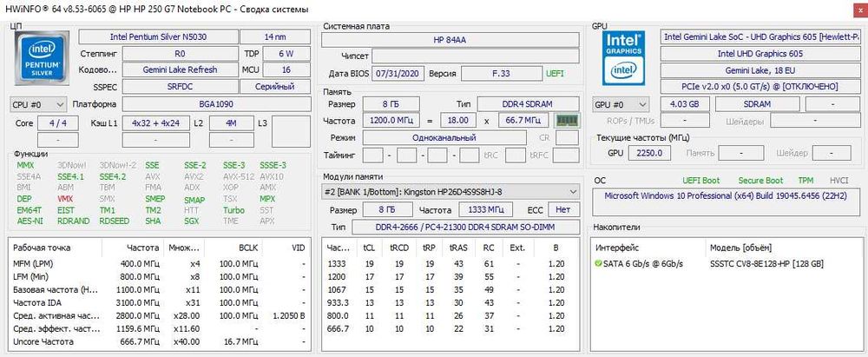The width and height of the screenshot is (868, 357).
Task: Click the BGA1090 platform field
Action: [x=216, y=104]
